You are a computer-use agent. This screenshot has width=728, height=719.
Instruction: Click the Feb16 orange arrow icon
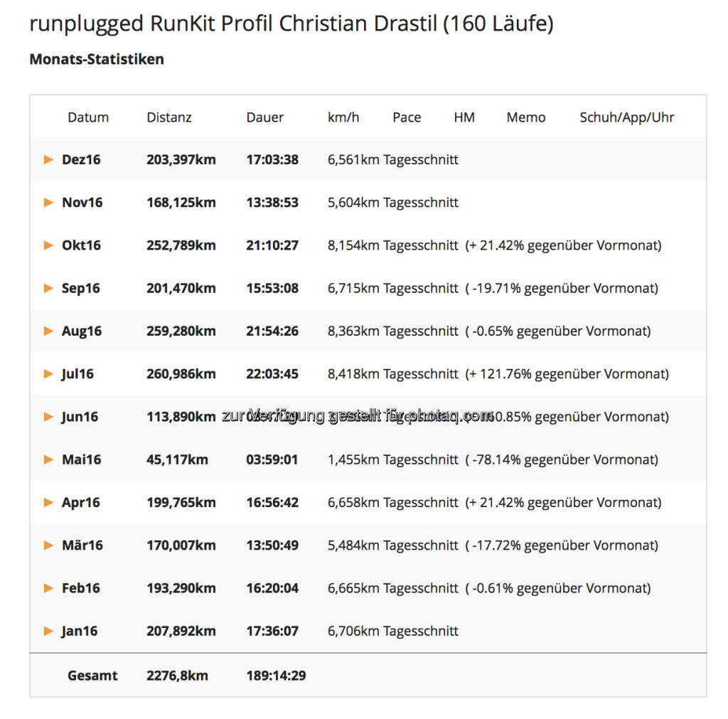(x=48, y=588)
